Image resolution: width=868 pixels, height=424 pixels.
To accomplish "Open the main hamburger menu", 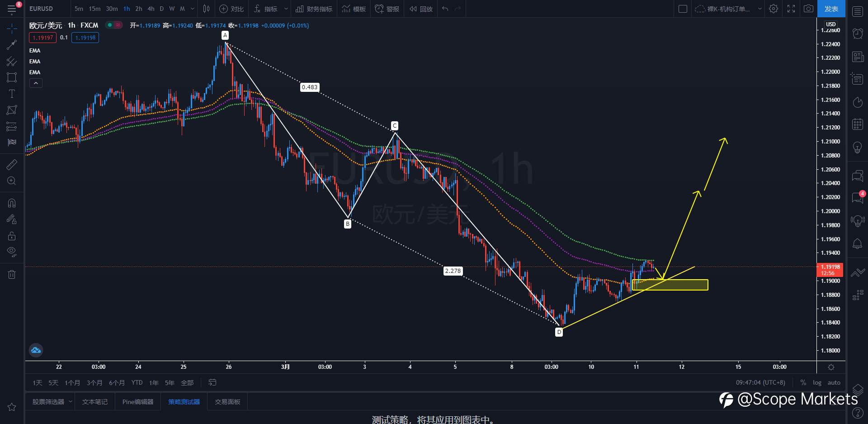I will click(12, 9).
